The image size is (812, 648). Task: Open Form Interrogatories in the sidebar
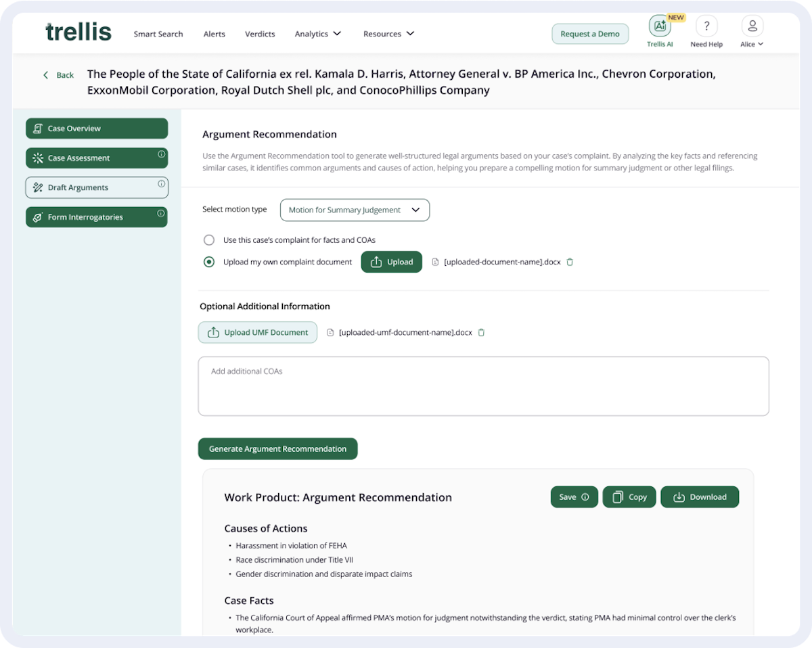[x=97, y=217]
